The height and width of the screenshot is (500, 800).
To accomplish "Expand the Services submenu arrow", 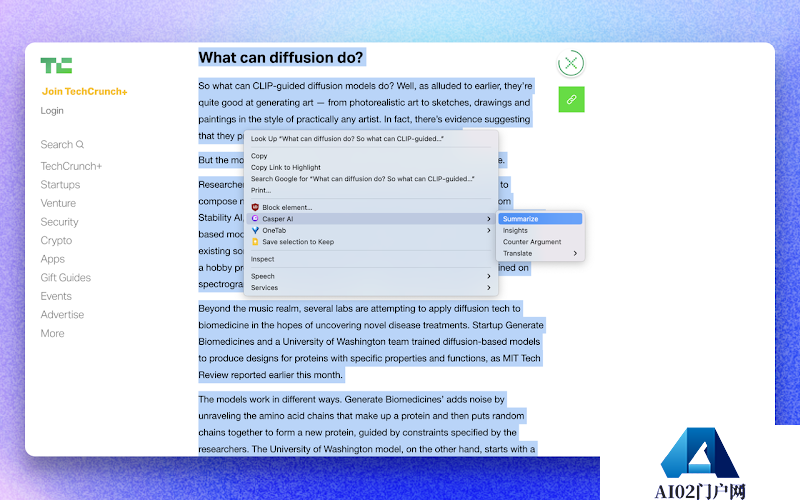I will tap(489, 288).
